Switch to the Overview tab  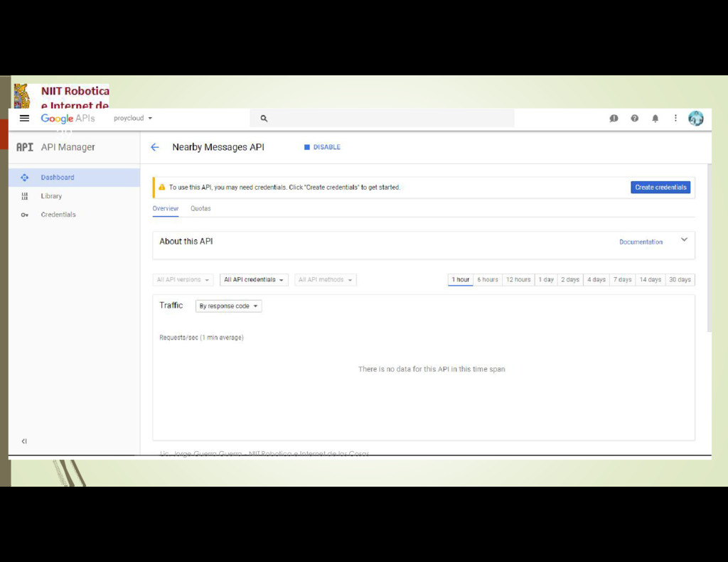click(x=165, y=209)
